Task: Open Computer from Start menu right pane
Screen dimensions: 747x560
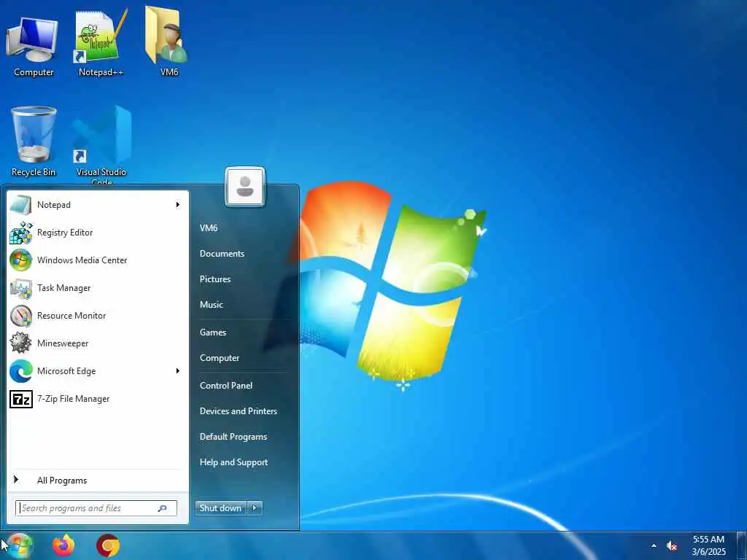Action: [x=220, y=358]
